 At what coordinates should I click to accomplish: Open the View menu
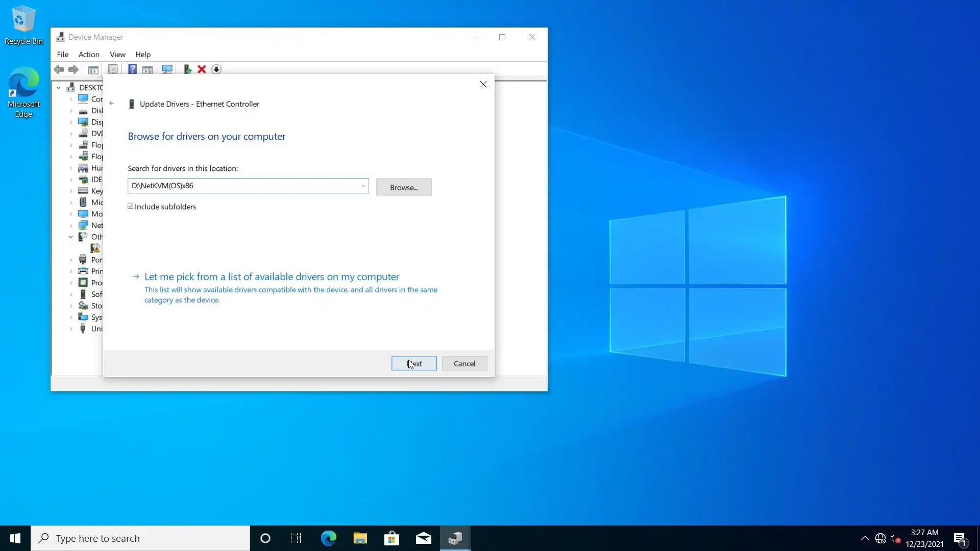tap(117, 55)
